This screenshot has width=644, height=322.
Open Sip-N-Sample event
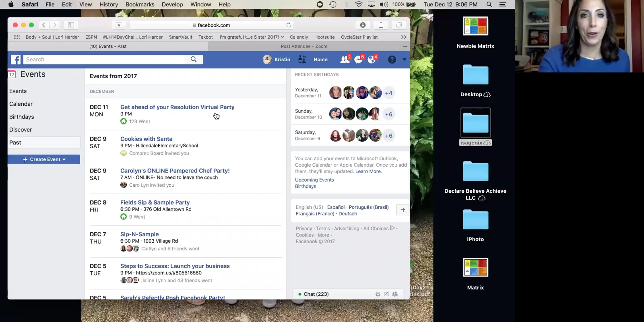pos(139,234)
